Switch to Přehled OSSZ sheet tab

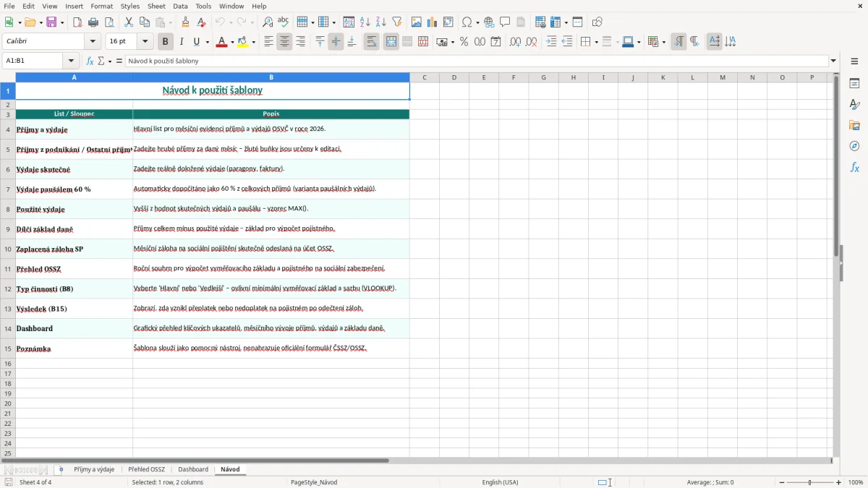coord(146,470)
